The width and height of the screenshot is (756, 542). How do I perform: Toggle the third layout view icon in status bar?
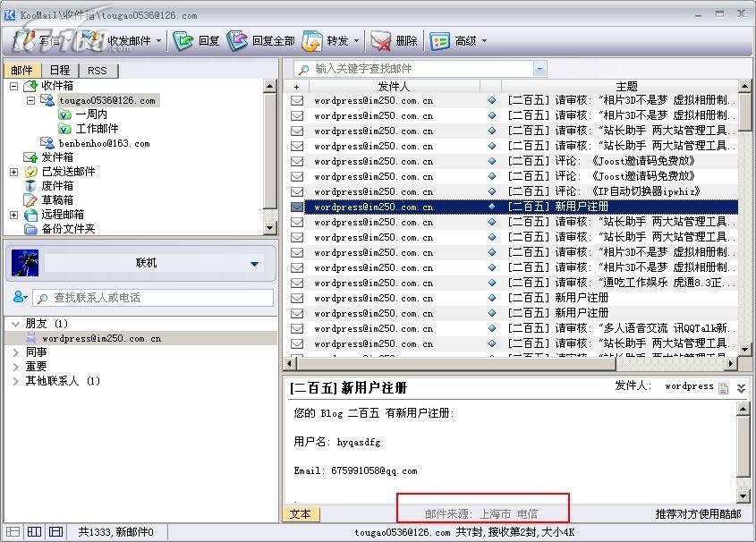pyautogui.click(x=55, y=532)
